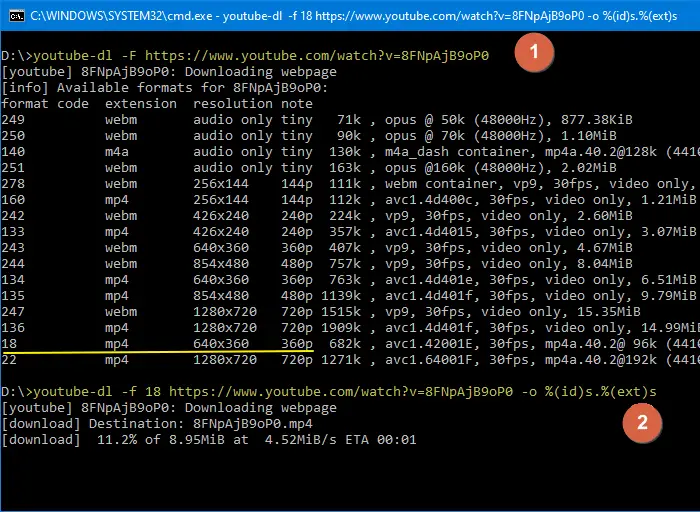Click format code 134 entry

13,280
